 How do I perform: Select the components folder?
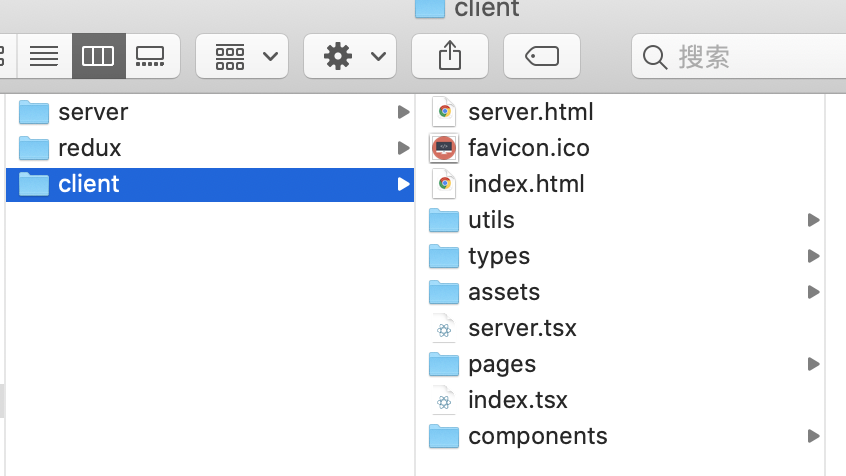coord(537,436)
